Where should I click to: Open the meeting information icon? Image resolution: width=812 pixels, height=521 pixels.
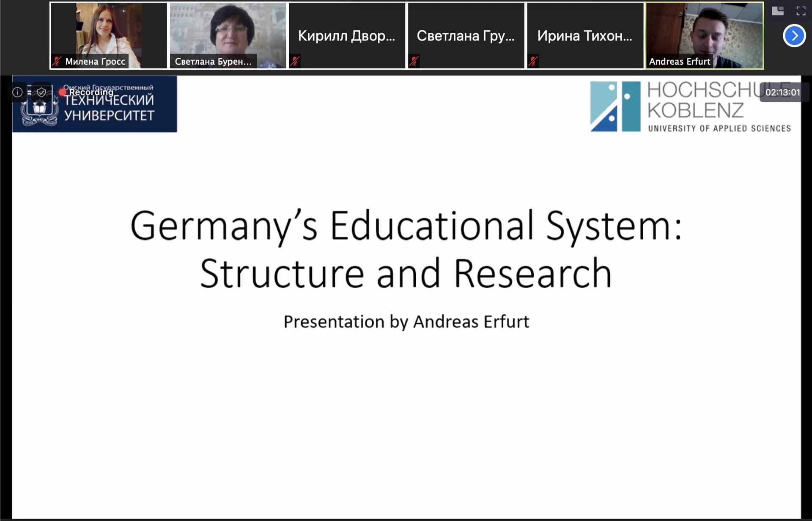pos(17,92)
